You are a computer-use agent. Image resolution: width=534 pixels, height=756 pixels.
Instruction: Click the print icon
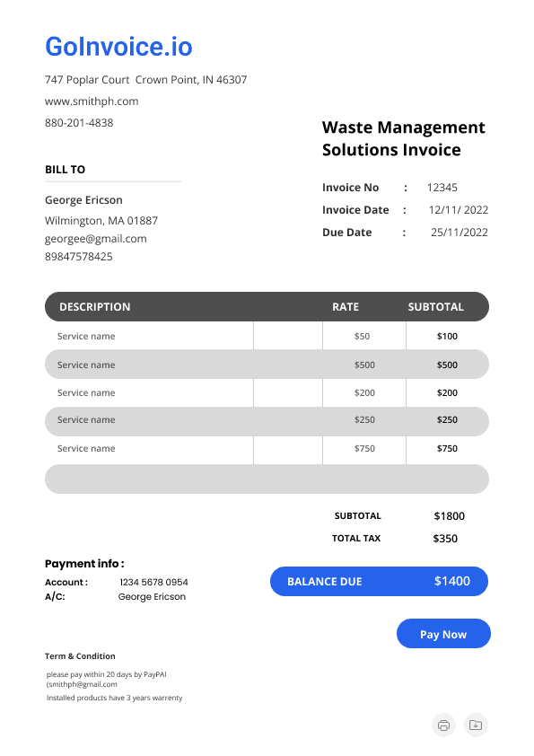(x=444, y=725)
